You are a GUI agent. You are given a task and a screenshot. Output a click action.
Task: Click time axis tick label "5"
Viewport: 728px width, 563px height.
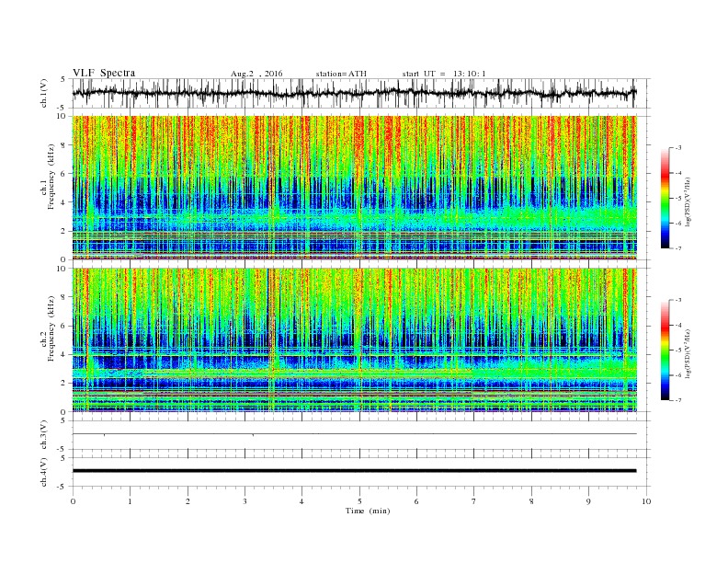(x=359, y=501)
